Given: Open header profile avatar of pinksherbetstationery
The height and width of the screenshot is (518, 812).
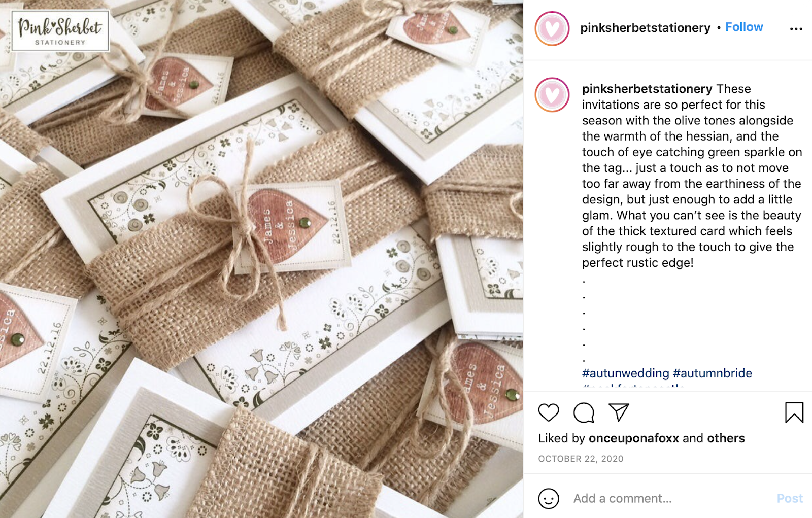Looking at the screenshot, I should click(552, 28).
